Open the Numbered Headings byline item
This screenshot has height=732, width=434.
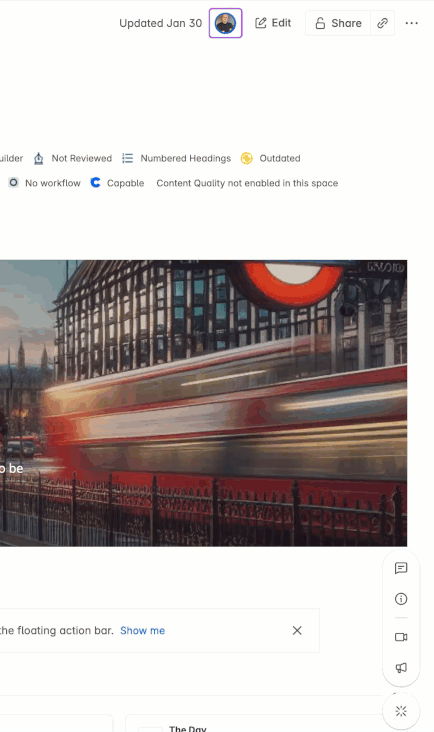click(x=186, y=158)
